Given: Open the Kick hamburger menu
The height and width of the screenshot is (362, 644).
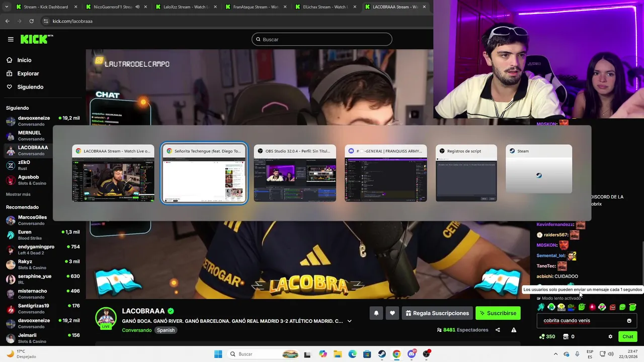Looking at the screenshot, I should point(11,39).
